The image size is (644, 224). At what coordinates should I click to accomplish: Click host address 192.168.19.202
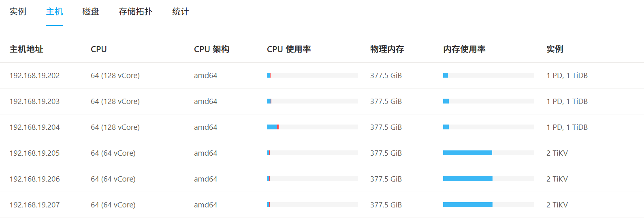coord(34,76)
